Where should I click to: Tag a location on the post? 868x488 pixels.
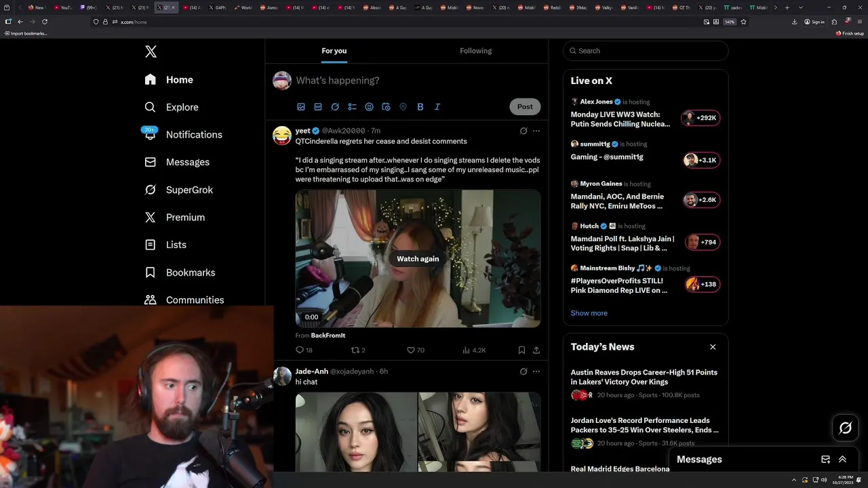click(403, 106)
